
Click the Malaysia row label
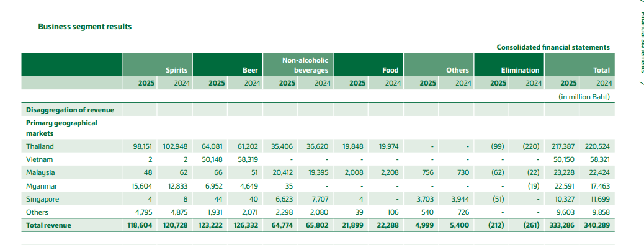40,173
